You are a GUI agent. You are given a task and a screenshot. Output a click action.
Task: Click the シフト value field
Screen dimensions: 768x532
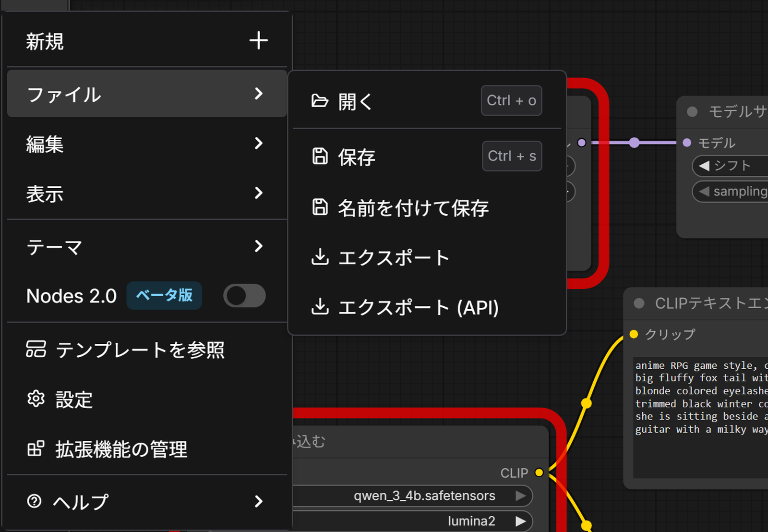pyautogui.click(x=730, y=166)
